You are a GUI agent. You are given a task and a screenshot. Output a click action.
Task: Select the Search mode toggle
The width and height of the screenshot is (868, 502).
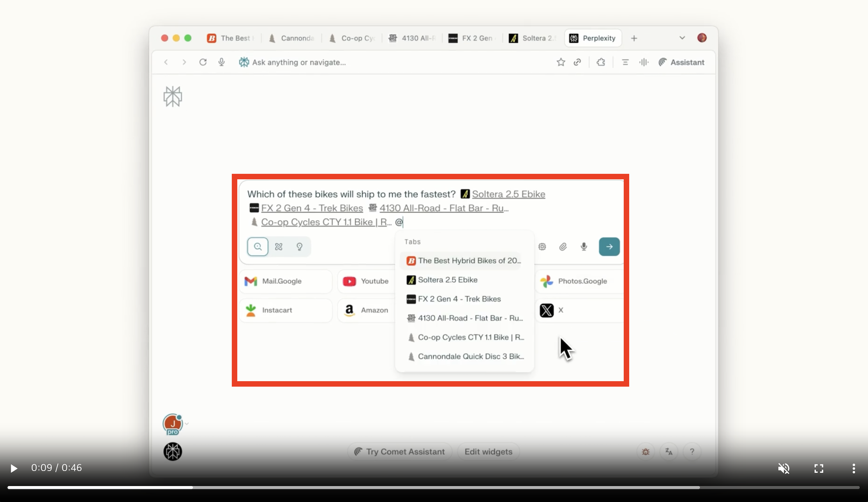(x=258, y=247)
